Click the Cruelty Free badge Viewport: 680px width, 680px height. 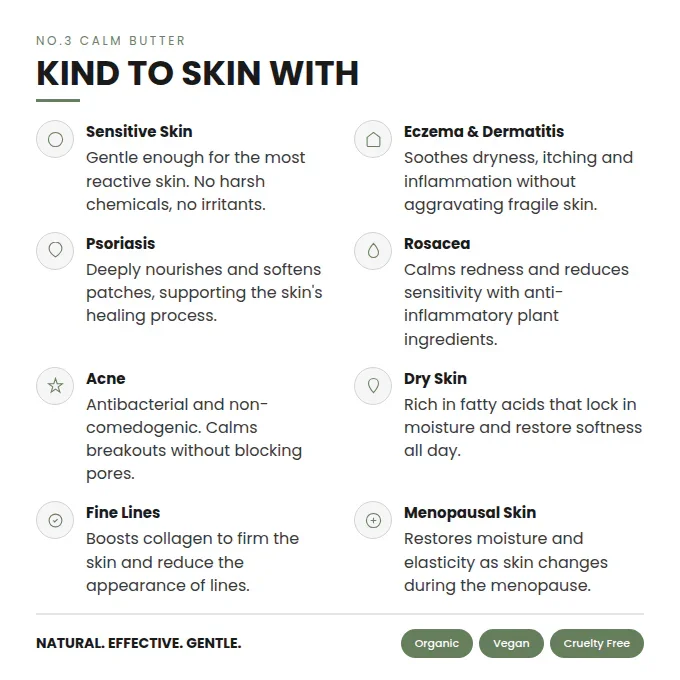click(x=597, y=643)
